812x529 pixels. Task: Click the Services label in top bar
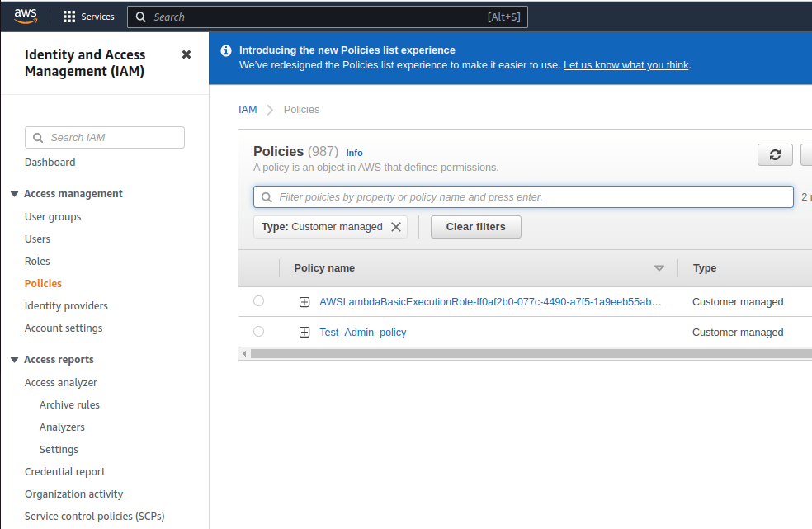(x=97, y=17)
